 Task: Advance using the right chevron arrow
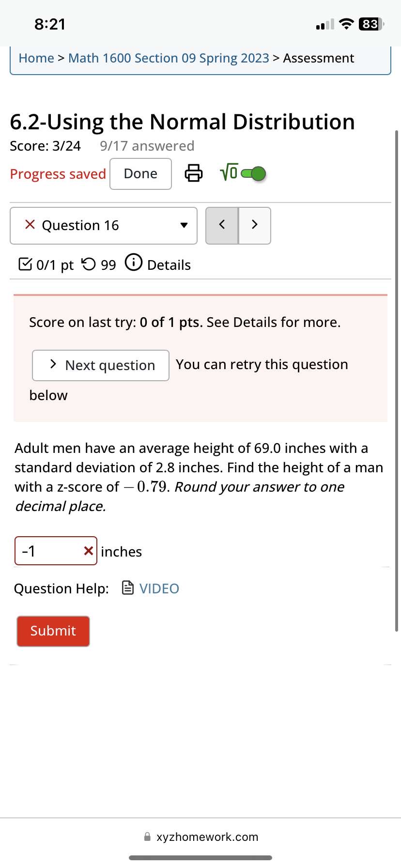coord(254,225)
